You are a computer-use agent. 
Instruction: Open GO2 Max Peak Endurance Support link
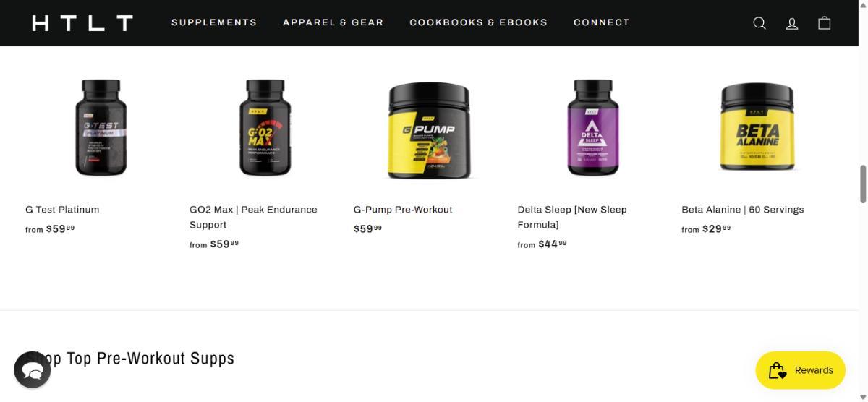point(253,217)
